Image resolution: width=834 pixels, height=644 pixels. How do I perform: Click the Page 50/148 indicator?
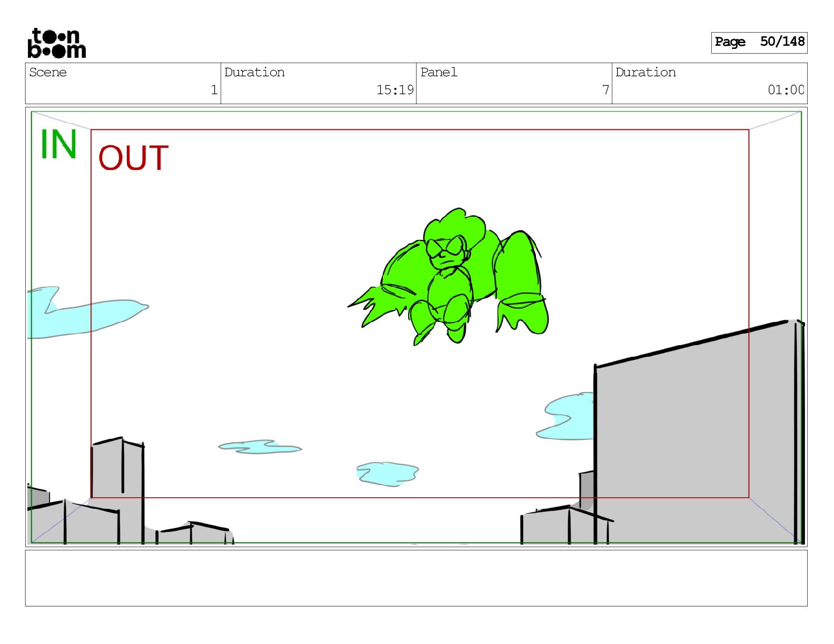point(759,42)
